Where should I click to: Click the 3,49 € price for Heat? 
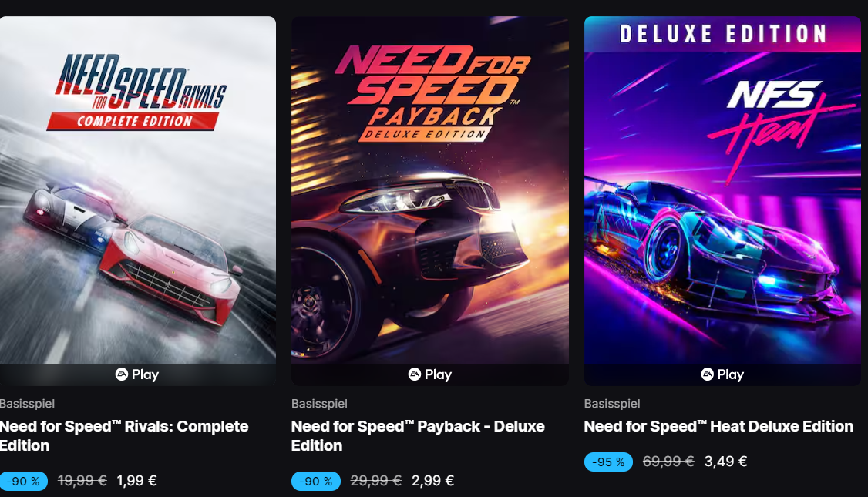725,462
